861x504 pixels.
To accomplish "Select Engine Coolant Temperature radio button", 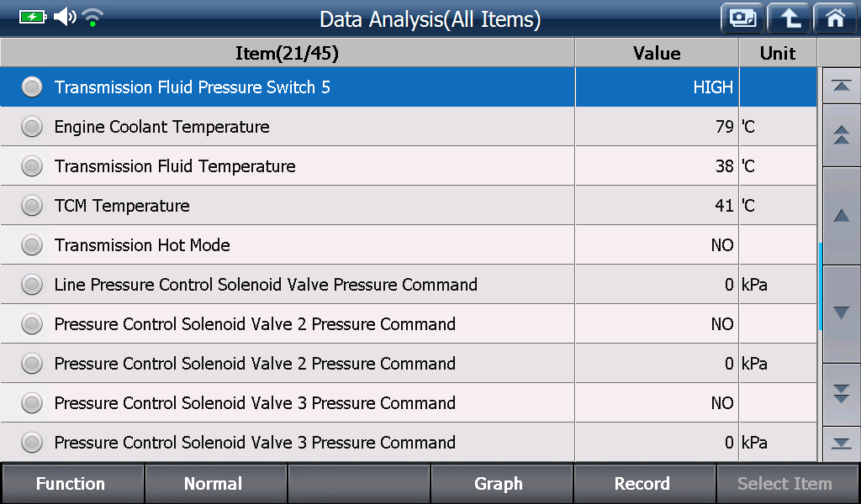I will point(32,127).
